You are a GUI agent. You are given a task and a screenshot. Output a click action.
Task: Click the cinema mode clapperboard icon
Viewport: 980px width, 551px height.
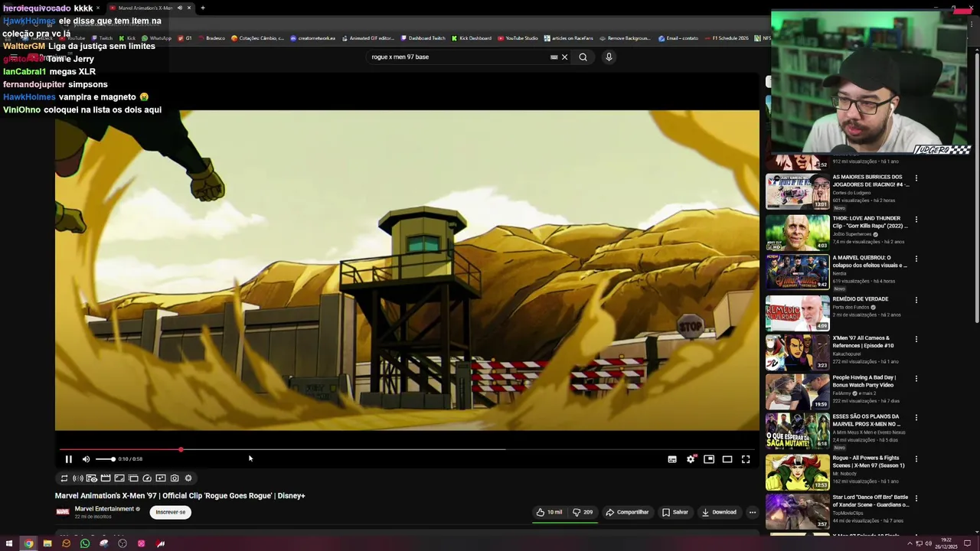[x=106, y=478]
